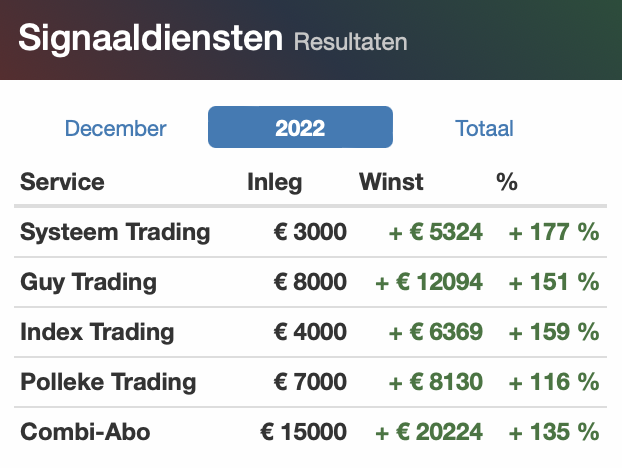Switch to the December tab

pos(115,128)
